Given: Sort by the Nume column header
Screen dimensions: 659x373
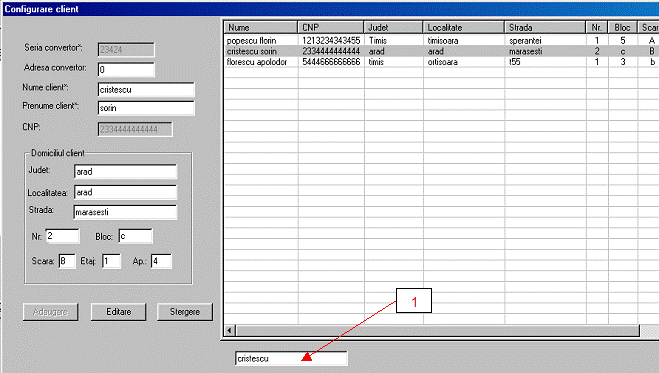Looking at the screenshot, I should point(261,27).
